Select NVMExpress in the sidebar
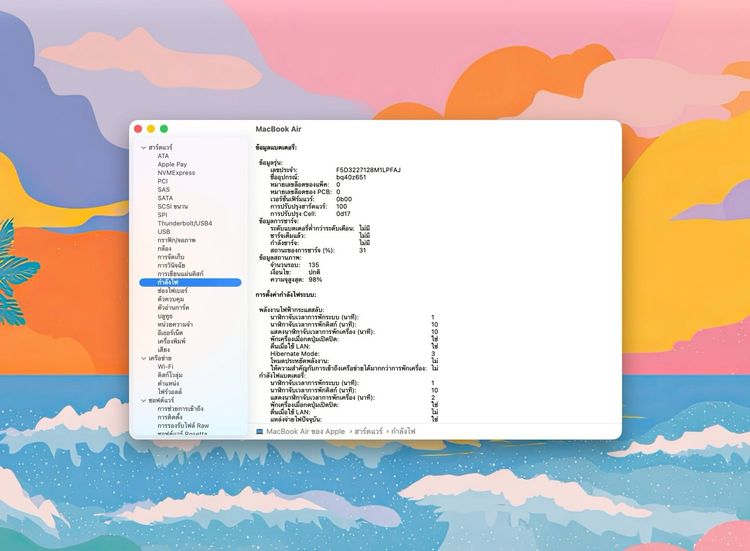This screenshot has height=551, width=750. point(176,173)
